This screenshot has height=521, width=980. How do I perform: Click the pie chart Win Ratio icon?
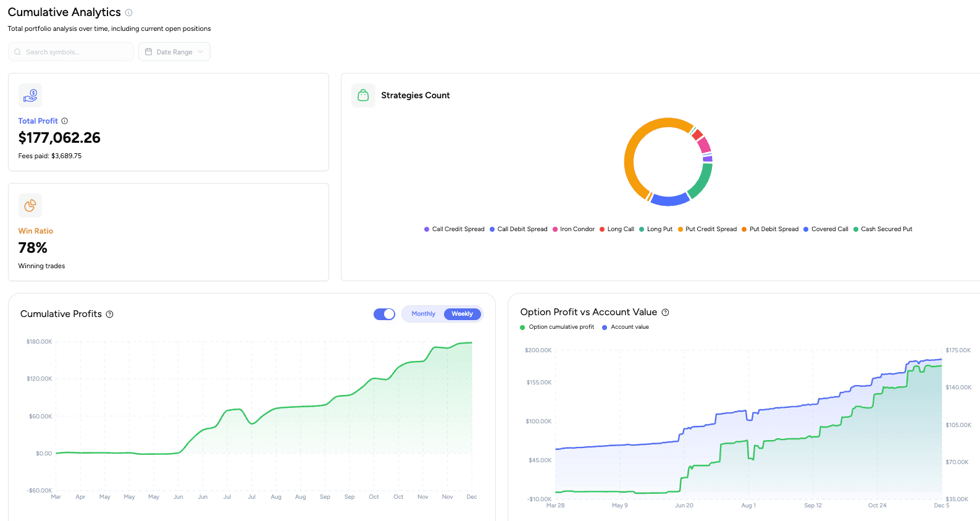(30, 206)
